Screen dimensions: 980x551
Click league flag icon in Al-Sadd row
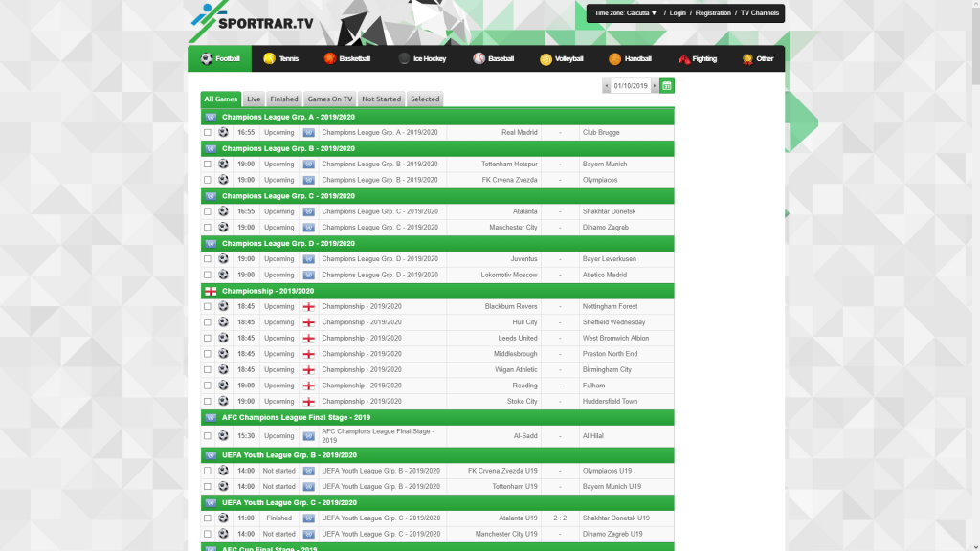[x=309, y=436]
